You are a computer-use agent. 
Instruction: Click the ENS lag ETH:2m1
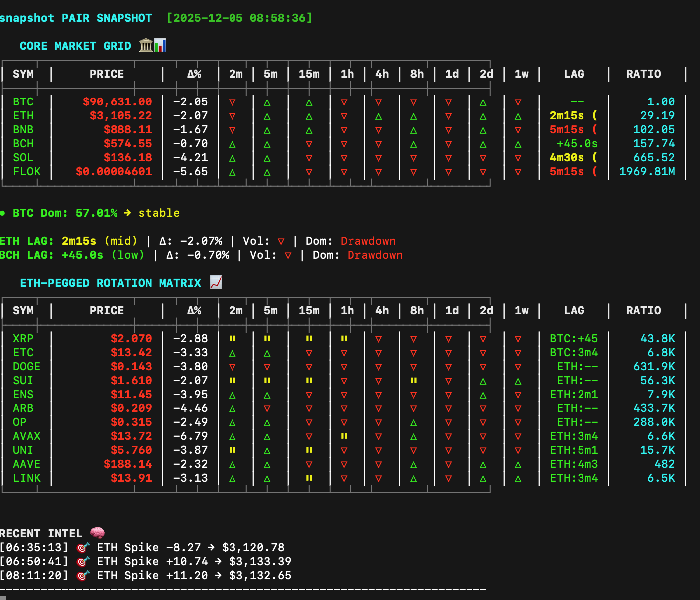click(574, 394)
